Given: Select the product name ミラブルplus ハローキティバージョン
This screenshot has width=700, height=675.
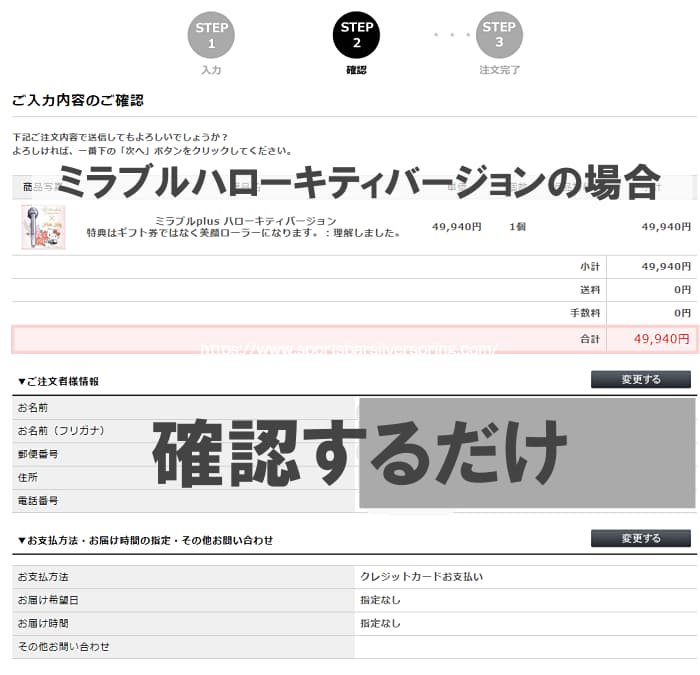Looking at the screenshot, I should (x=246, y=221).
